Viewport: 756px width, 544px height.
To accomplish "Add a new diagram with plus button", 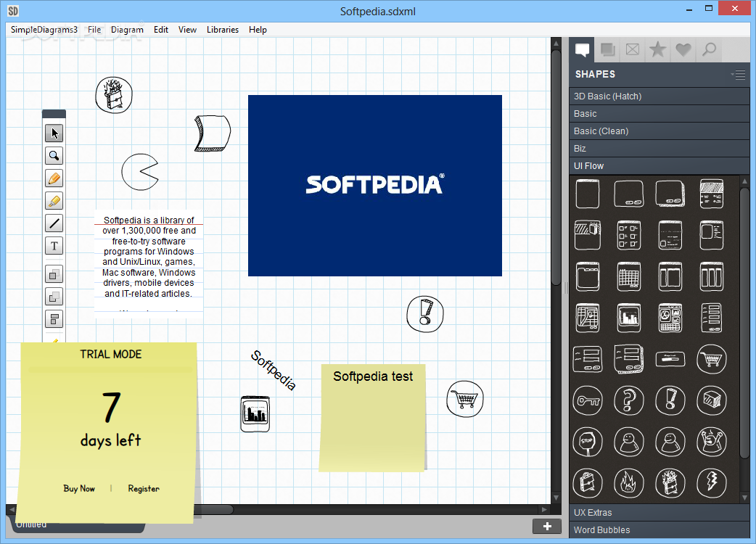I will click(547, 526).
